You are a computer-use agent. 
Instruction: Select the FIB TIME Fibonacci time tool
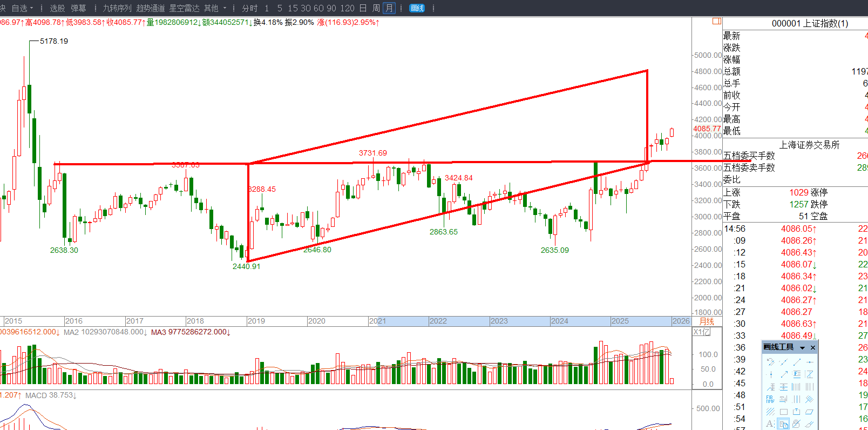[770, 399]
